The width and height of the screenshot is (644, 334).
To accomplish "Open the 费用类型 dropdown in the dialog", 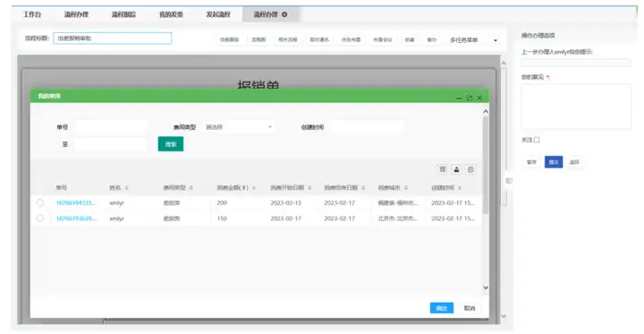I will (239, 127).
